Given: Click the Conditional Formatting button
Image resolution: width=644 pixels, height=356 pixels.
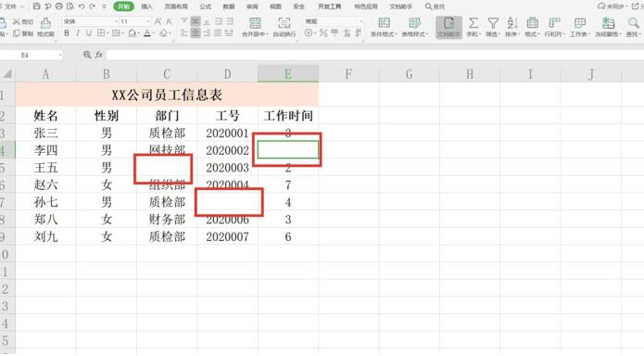Looking at the screenshot, I should (384, 27).
